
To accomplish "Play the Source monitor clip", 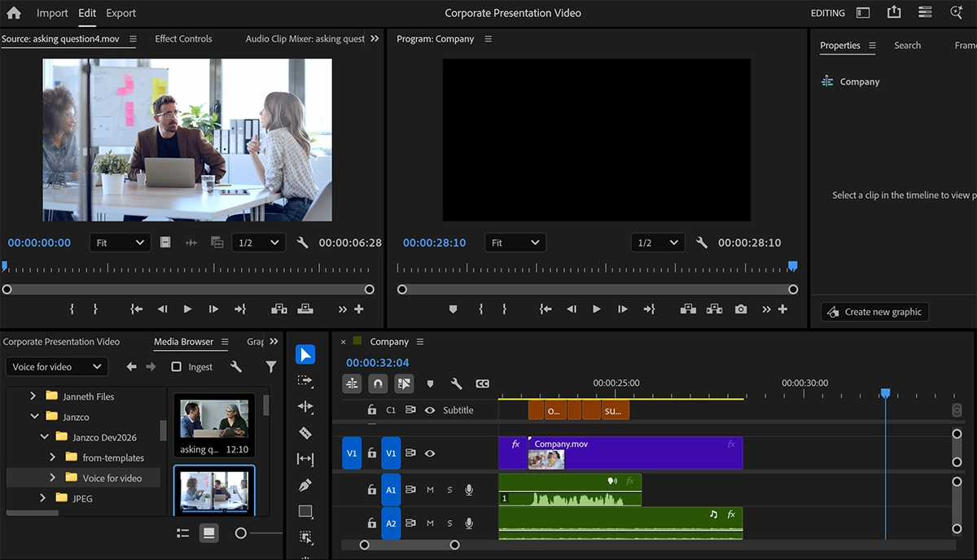I will click(x=187, y=309).
